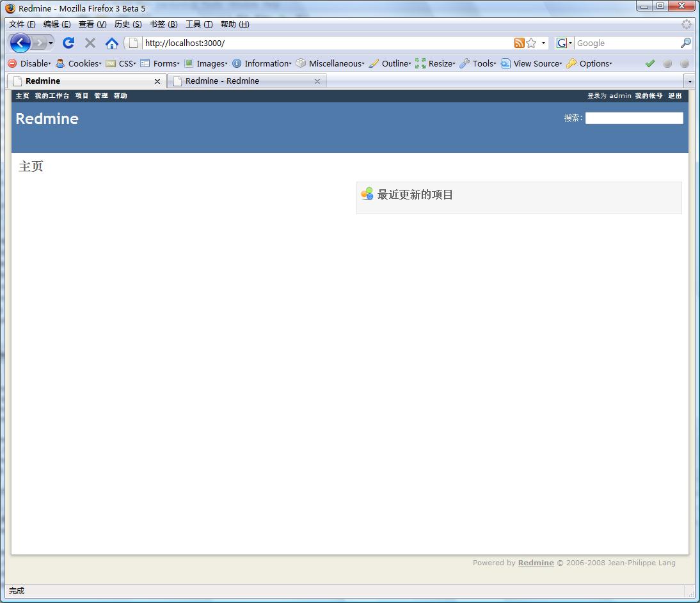Open 帮助 link in Redmine top menu

[x=120, y=95]
